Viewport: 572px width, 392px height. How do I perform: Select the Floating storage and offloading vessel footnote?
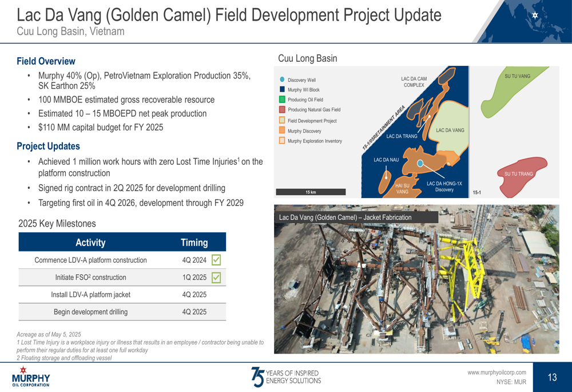64,358
